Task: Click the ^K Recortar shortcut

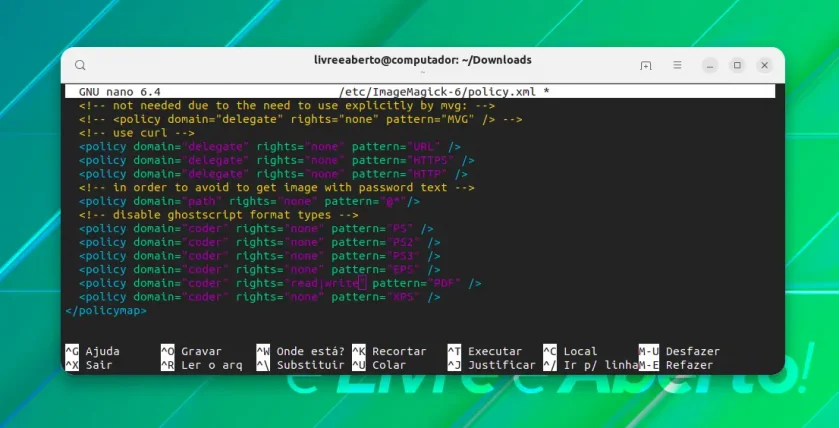Action: tap(389, 351)
